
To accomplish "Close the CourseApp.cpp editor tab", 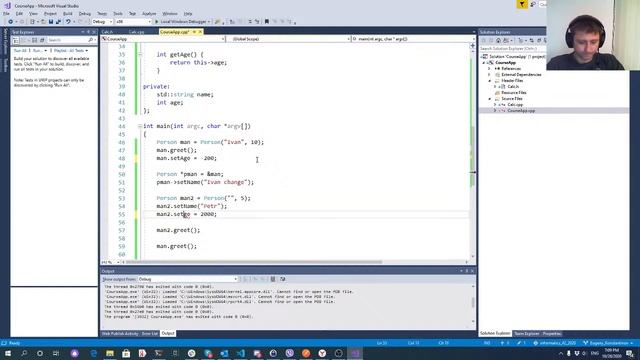I will coord(200,32).
